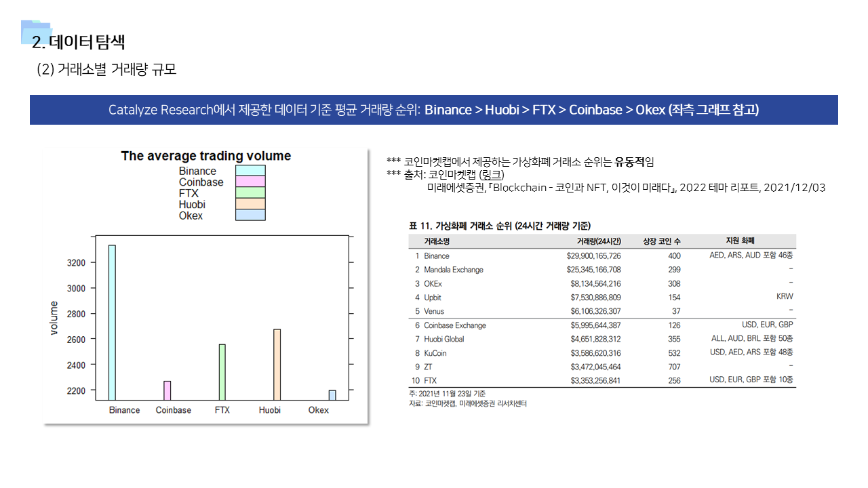
Task: Click the volume $25,345,166,708
Action: click(x=593, y=270)
